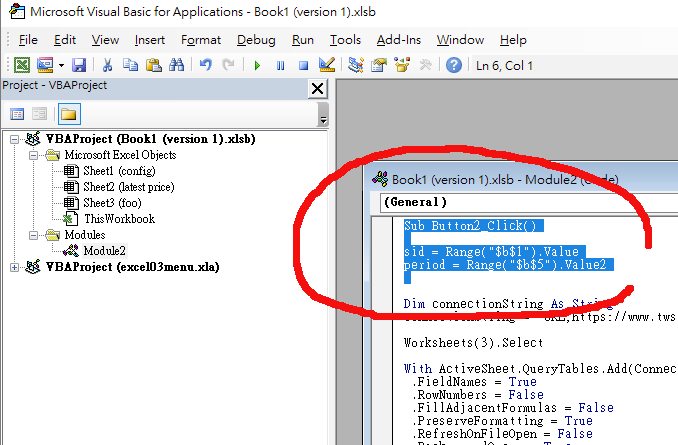The width and height of the screenshot is (678, 445).
Task: Collapse the Modules folder
Action: tap(29, 235)
